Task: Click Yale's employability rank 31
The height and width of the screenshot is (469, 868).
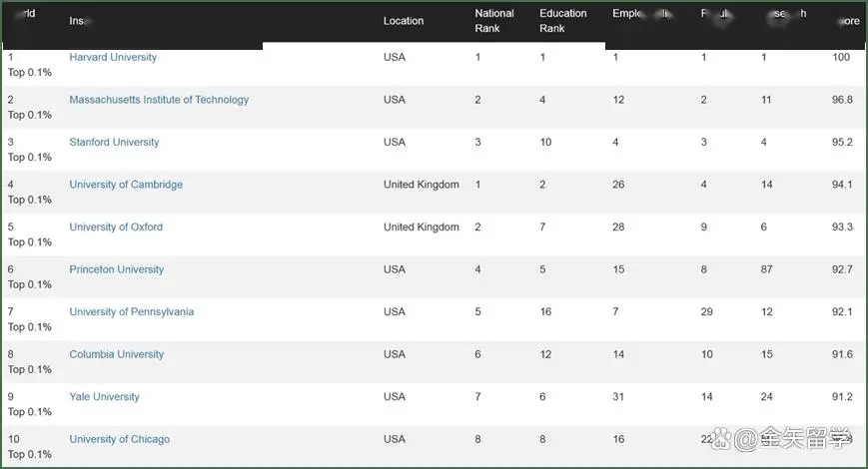Action: 618,396
